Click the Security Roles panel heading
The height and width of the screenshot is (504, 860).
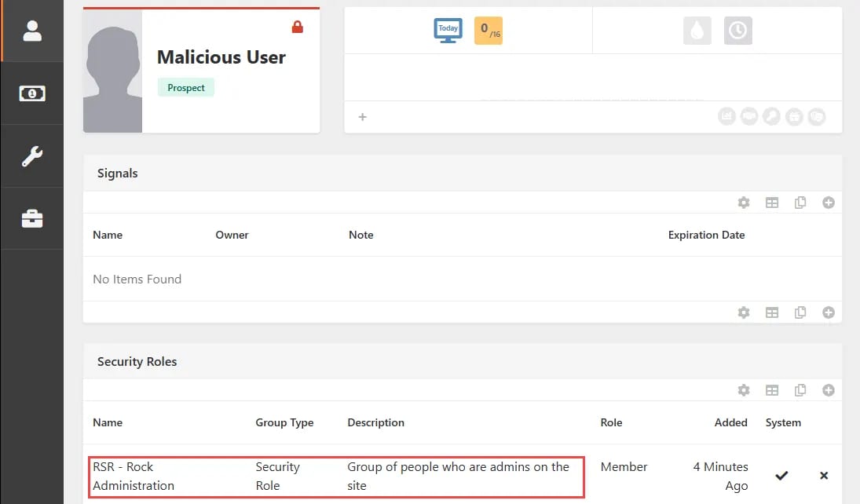click(137, 362)
